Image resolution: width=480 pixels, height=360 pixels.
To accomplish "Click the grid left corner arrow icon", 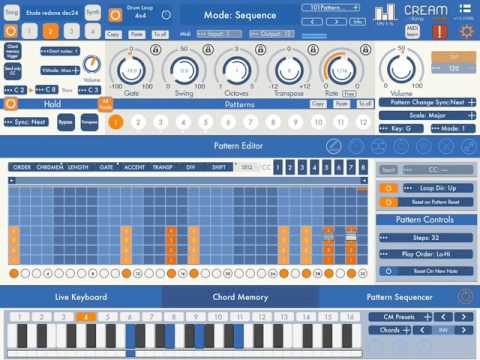I will 12,180.
